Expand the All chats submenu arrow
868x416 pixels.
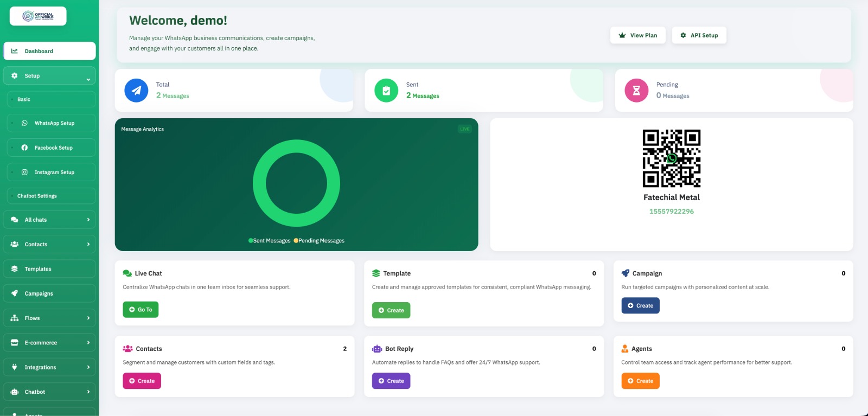coord(88,220)
